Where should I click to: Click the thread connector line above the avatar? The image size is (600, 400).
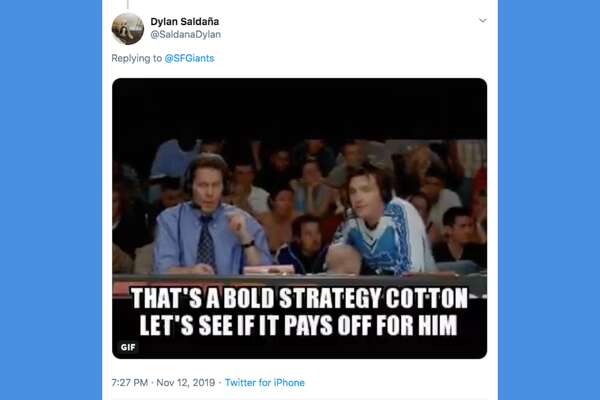(128, 4)
